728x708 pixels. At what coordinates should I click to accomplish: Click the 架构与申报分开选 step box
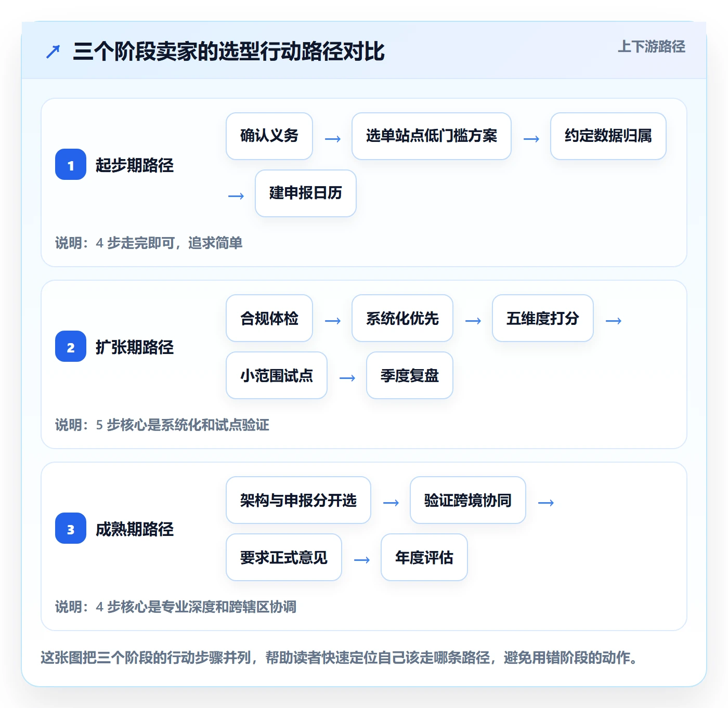[298, 500]
